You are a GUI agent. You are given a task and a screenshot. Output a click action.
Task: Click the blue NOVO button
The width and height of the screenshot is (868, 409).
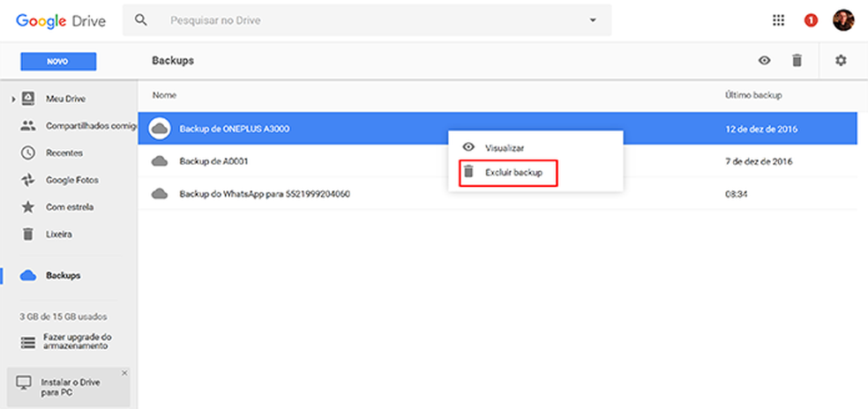pyautogui.click(x=58, y=61)
